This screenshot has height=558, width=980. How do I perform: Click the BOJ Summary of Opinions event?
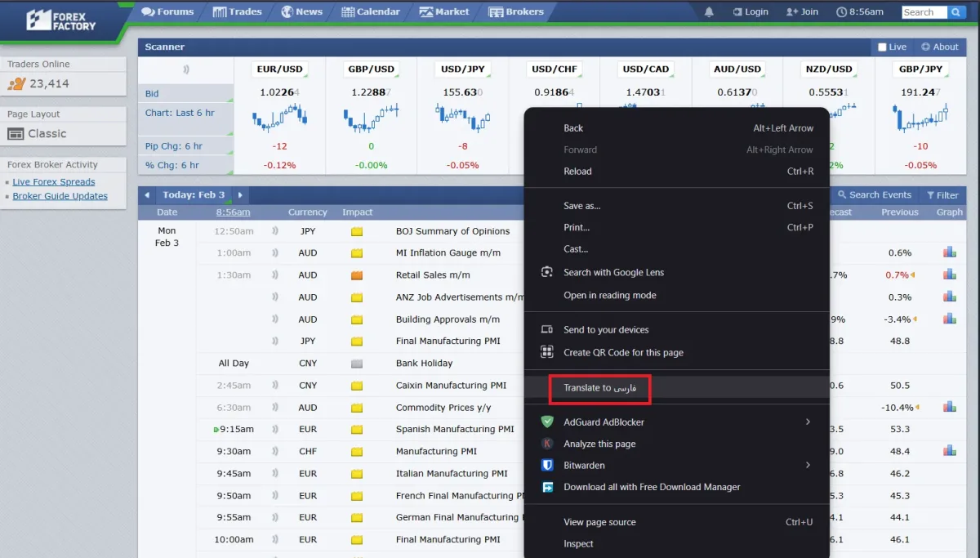(452, 231)
